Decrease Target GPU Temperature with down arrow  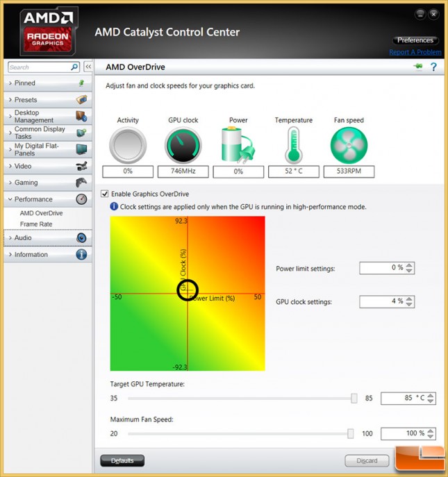point(431,401)
